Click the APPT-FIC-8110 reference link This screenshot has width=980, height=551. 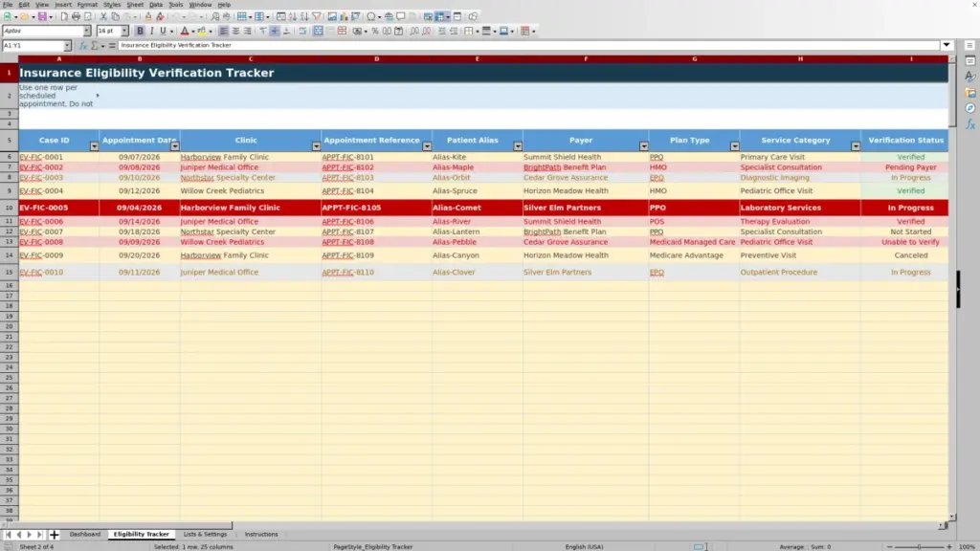tap(347, 273)
